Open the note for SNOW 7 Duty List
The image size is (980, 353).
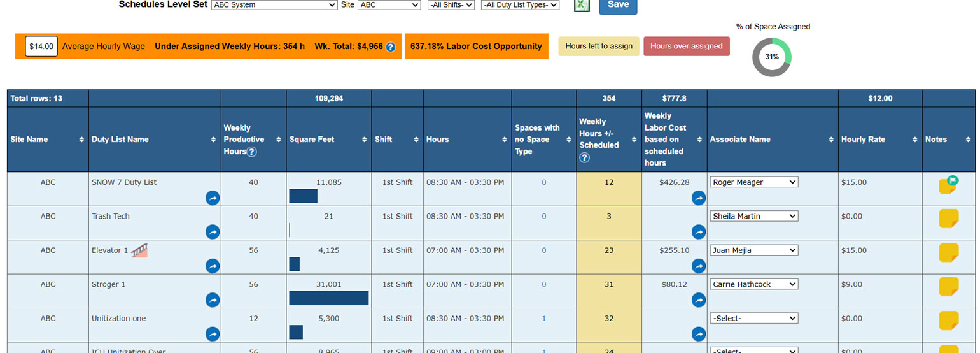(x=948, y=185)
